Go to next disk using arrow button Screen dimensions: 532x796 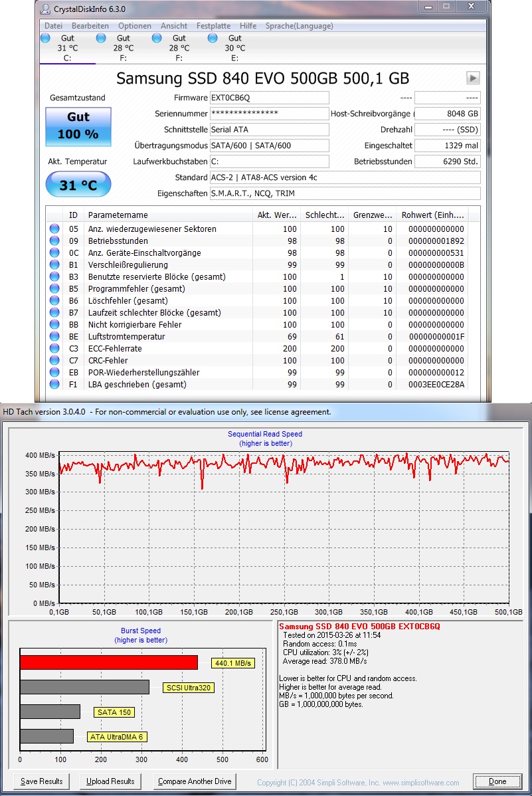point(473,78)
